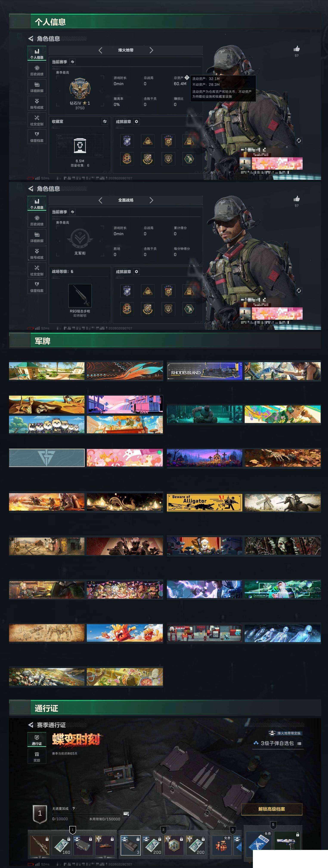The width and height of the screenshot is (328, 868).
Task: Click the icon right of the pass progress bar
Action: [x=126, y=814]
